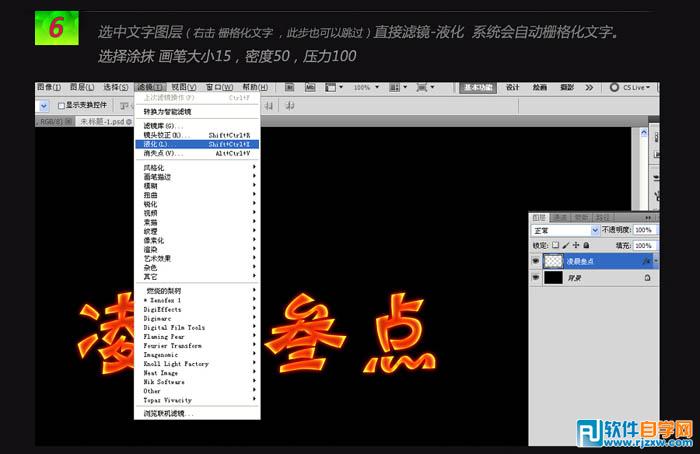Hide the 背景 layer eye icon
This screenshot has width=700, height=454.
536,278
